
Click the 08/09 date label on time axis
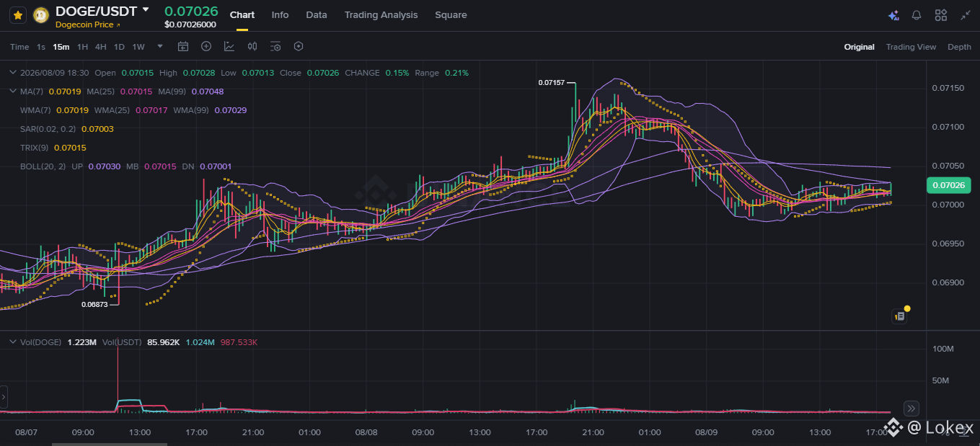706,432
